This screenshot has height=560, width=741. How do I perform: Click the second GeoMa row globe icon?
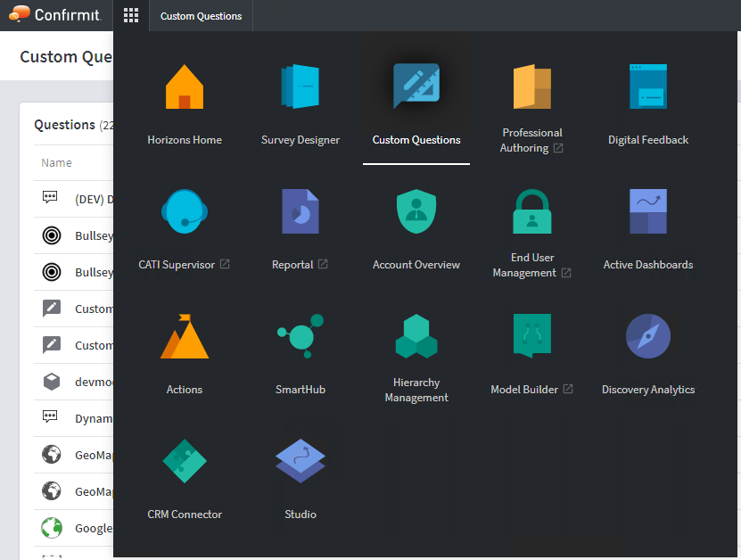(52, 490)
